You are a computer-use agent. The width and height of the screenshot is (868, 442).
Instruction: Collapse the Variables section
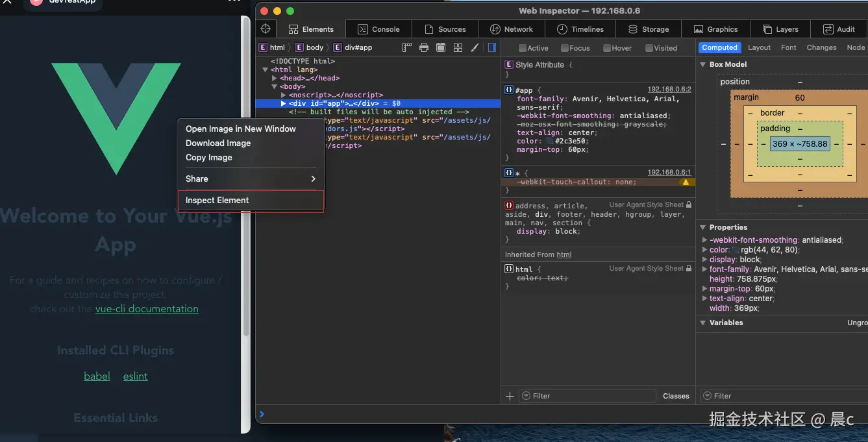click(703, 323)
